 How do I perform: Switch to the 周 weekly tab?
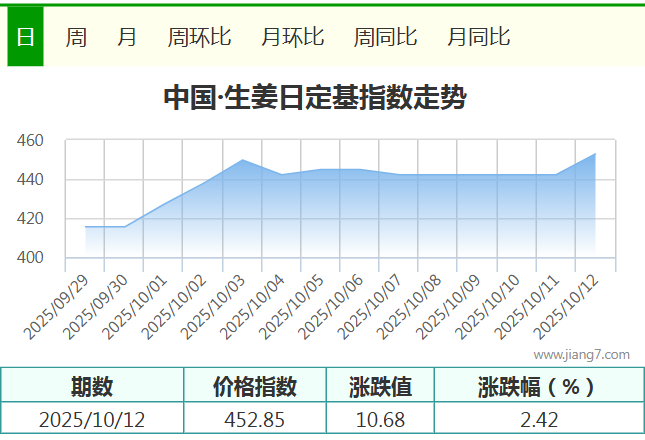[x=76, y=37]
